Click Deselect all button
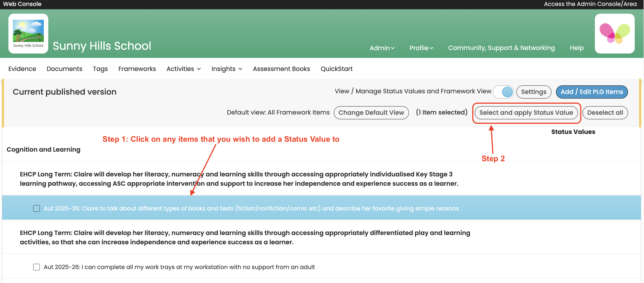The height and width of the screenshot is (283, 644). [605, 113]
